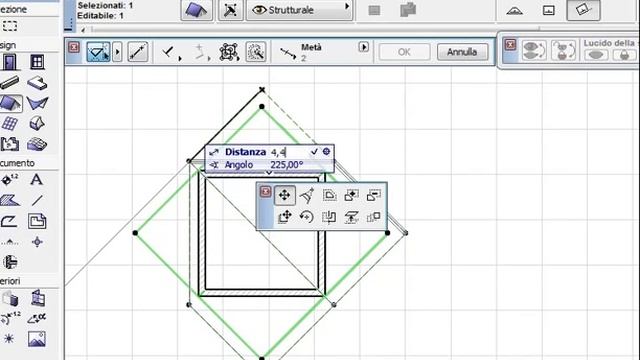Image resolution: width=640 pixels, height=360 pixels.
Task: Confirm tracker value with checkmark
Action: pyautogui.click(x=314, y=152)
